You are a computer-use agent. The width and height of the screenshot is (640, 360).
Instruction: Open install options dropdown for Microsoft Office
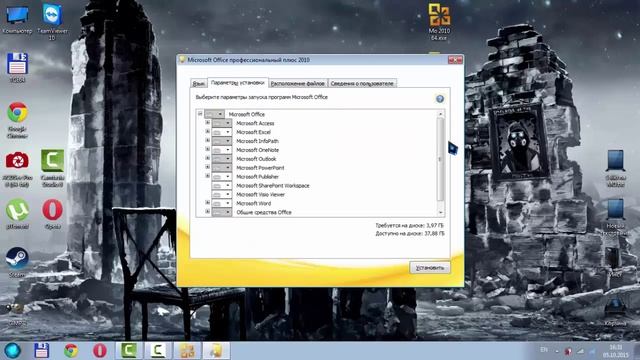[x=214, y=114]
